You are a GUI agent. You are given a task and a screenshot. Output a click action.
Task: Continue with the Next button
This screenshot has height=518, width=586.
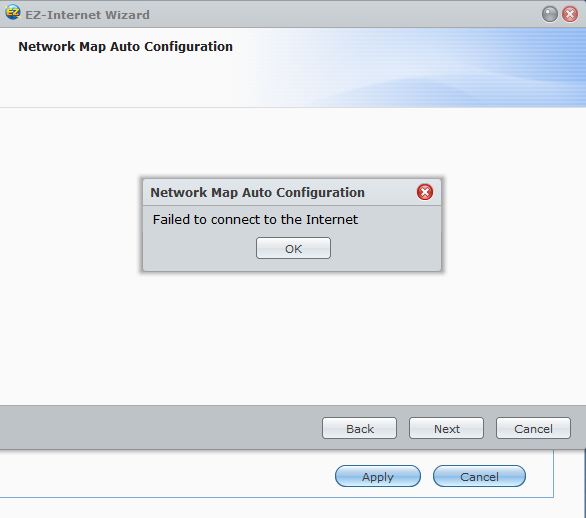(446, 428)
